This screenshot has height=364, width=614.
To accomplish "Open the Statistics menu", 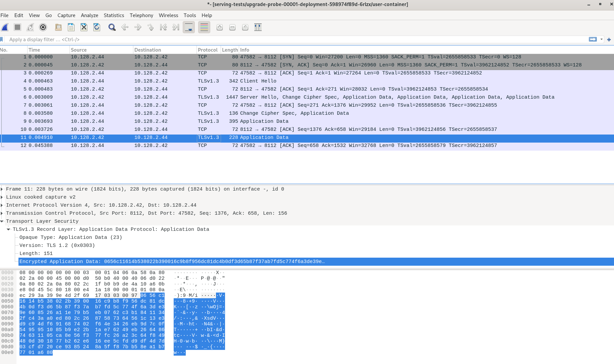I will [x=114, y=15].
